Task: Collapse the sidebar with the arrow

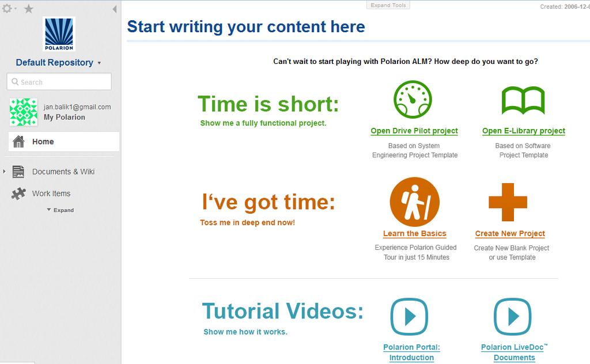Action: (x=115, y=9)
